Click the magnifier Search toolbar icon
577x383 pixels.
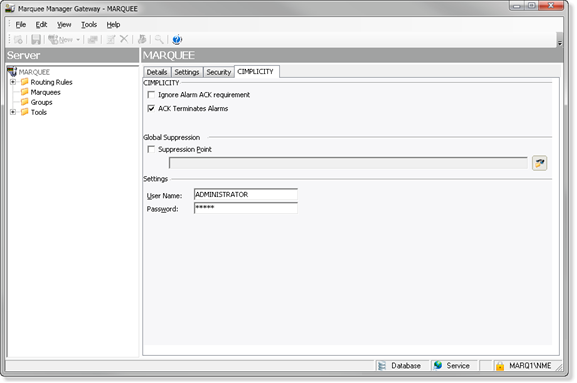(x=159, y=39)
